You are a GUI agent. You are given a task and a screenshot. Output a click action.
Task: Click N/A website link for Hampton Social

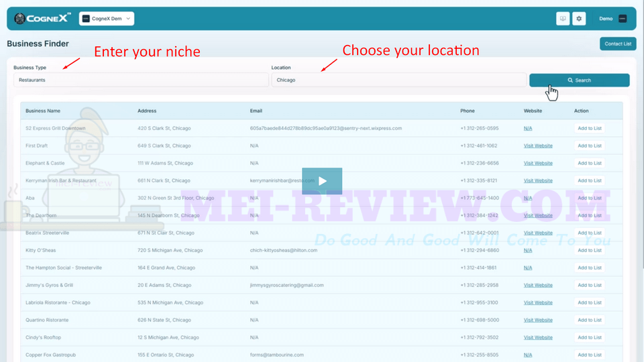tap(528, 267)
